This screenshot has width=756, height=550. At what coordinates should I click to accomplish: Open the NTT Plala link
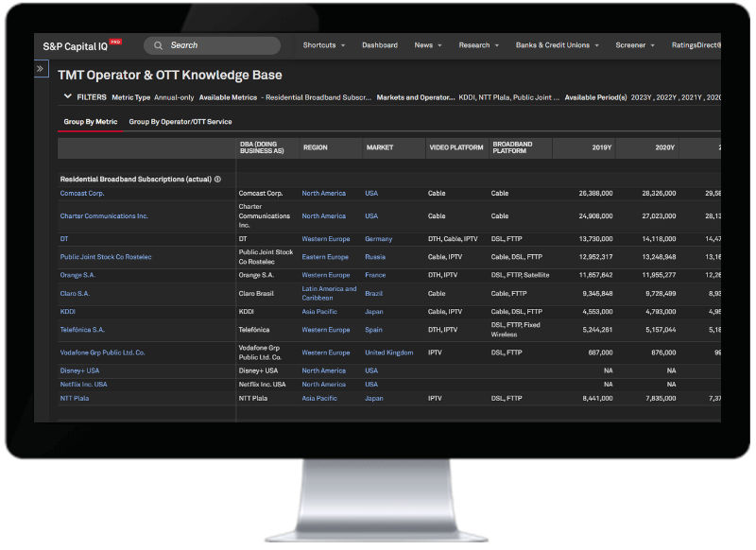tap(75, 399)
